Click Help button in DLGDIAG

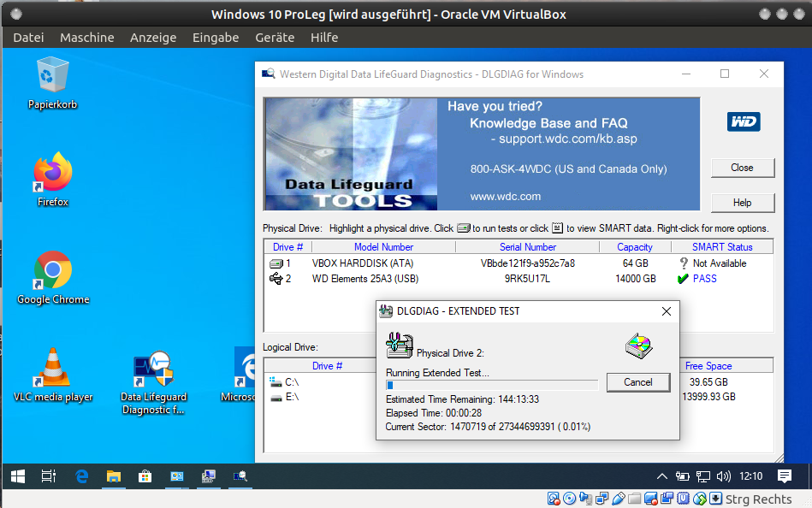pyautogui.click(x=743, y=203)
